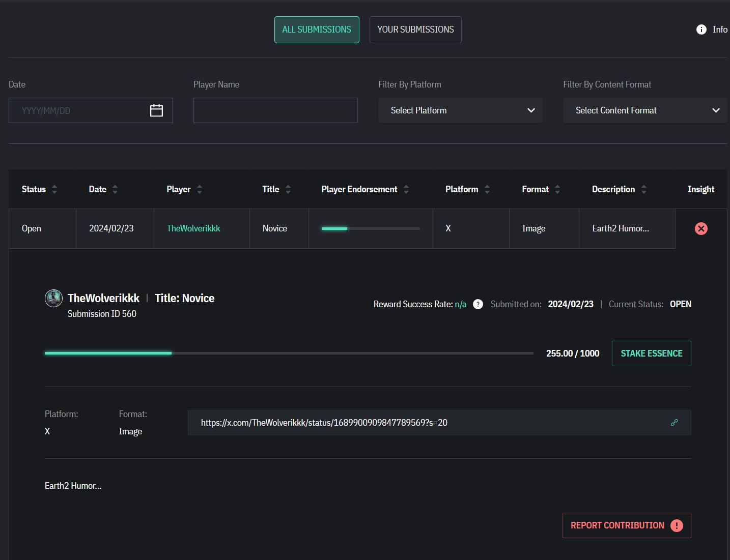This screenshot has width=730, height=560.
Task: Switch to the All Submissions tab
Action: [x=317, y=30]
